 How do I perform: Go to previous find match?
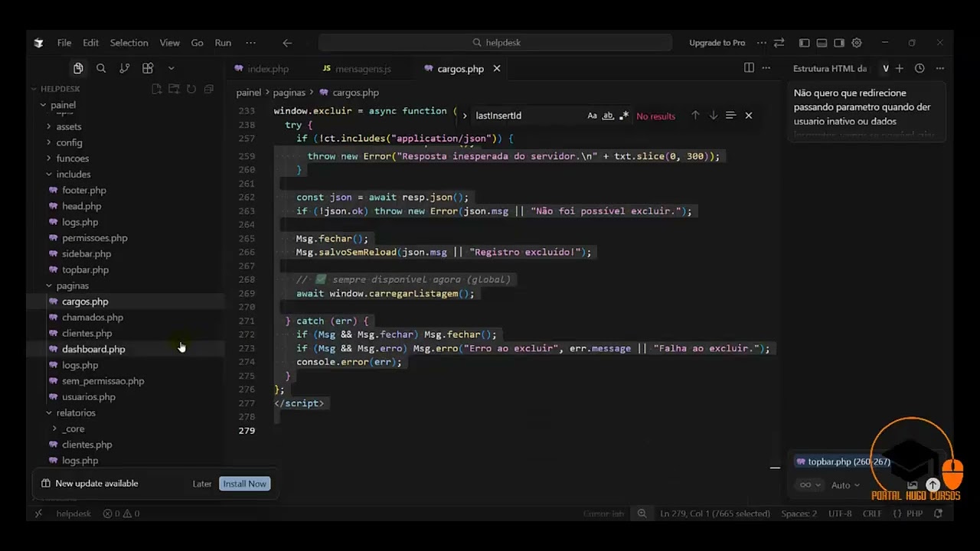695,116
